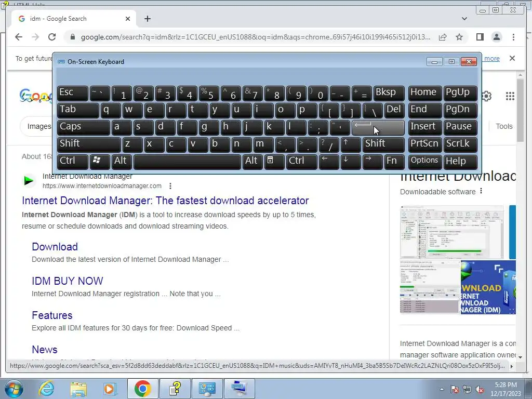The width and height of the screenshot is (532, 399).
Task: Open the share page icon in address bar
Action: coord(443,37)
